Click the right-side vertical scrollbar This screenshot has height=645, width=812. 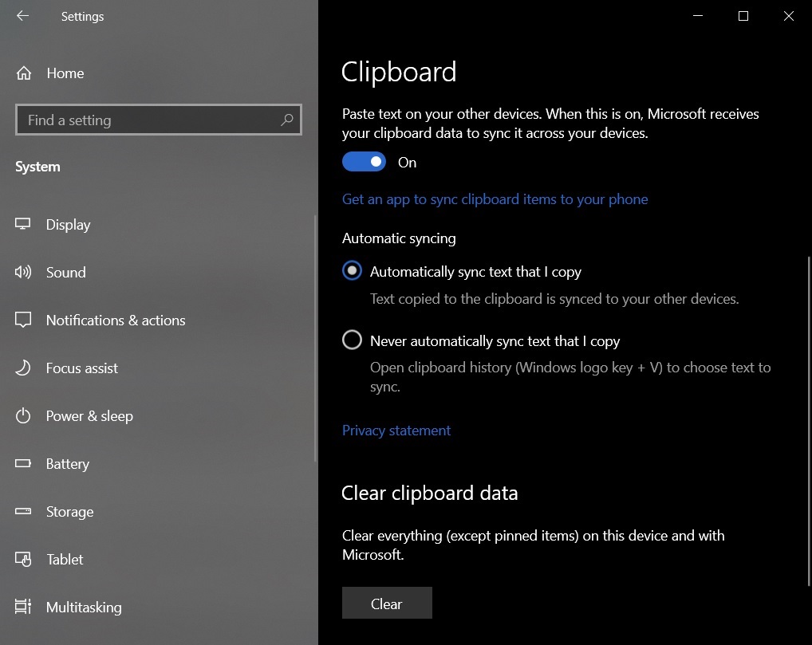tap(808, 422)
